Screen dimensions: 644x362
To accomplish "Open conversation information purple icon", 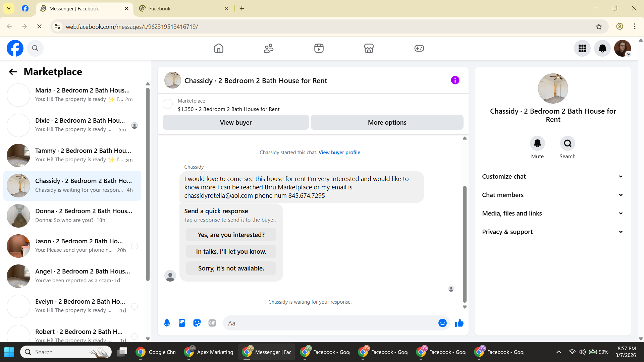I will click(455, 80).
